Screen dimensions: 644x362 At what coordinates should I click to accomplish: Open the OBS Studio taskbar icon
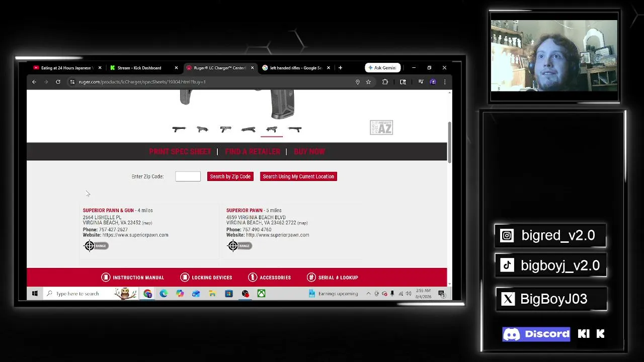(245, 294)
